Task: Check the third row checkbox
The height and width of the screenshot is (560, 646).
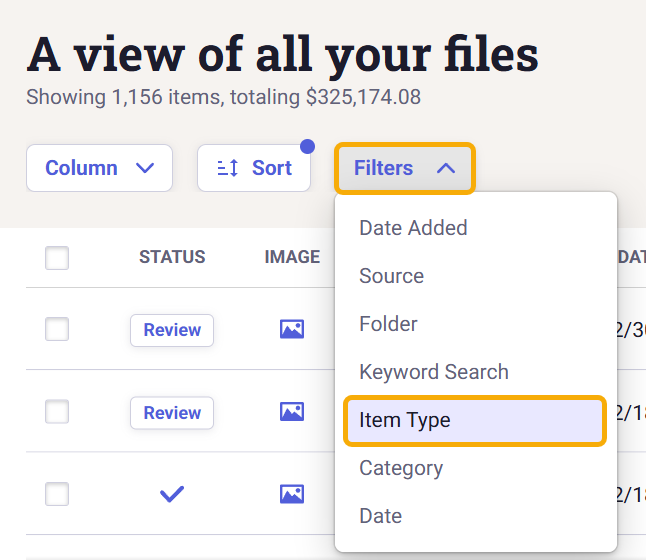Action: click(x=57, y=493)
